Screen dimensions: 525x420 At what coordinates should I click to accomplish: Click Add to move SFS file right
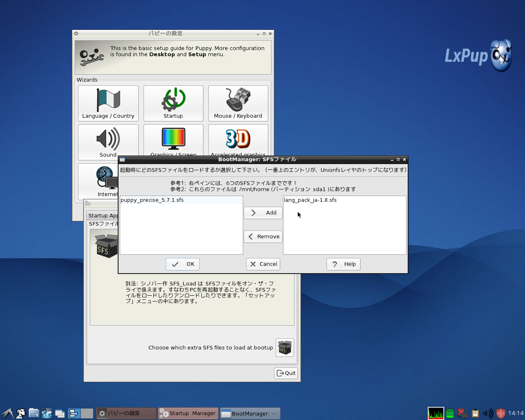coord(263,213)
